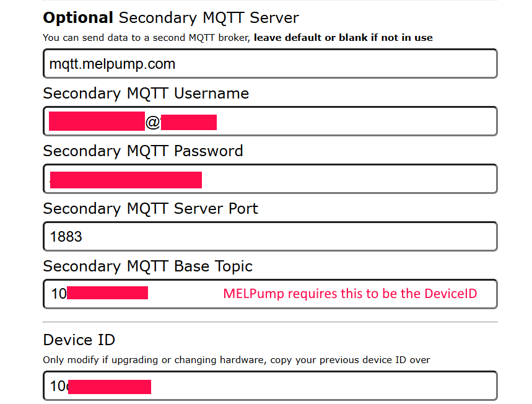Viewport: 532px width, 404px height.
Task: Click the bold "Optional" word in heading
Action: [78, 18]
